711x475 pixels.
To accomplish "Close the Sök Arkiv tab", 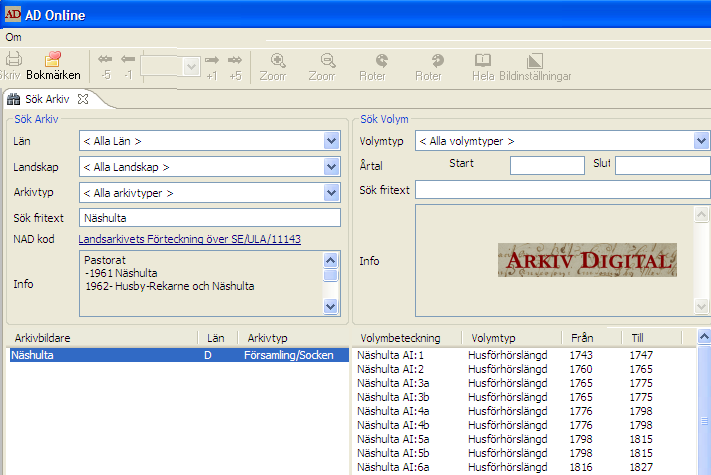I will click(x=83, y=99).
